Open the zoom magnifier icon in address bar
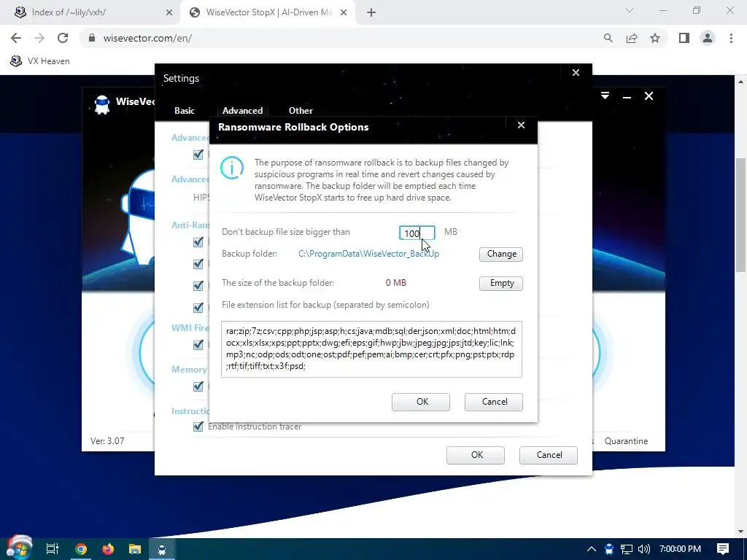Viewport: 747px width, 560px height. 608,38
